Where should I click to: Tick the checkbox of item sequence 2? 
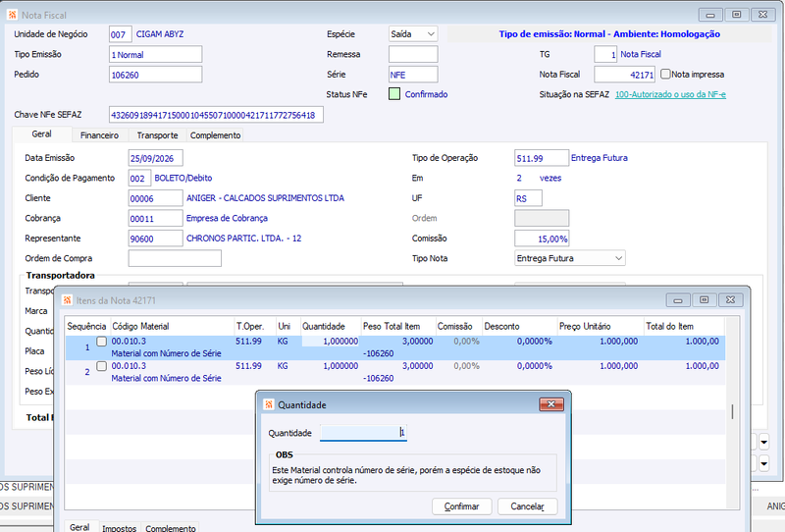point(102,366)
